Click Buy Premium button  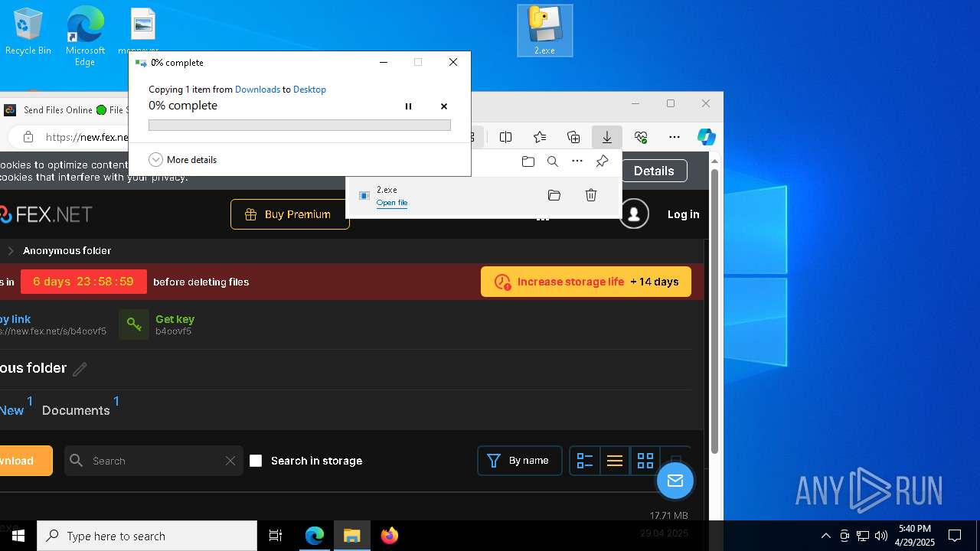click(x=290, y=214)
